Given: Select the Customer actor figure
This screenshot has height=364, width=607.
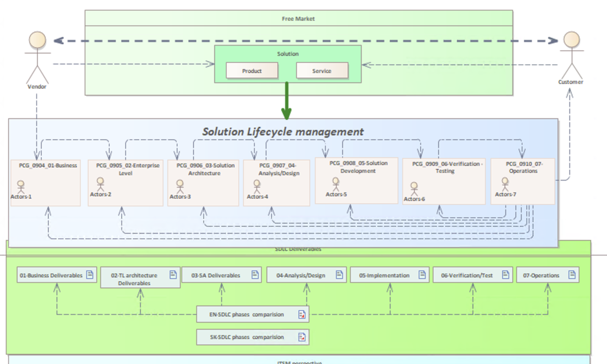Looking at the screenshot, I should point(572,55).
